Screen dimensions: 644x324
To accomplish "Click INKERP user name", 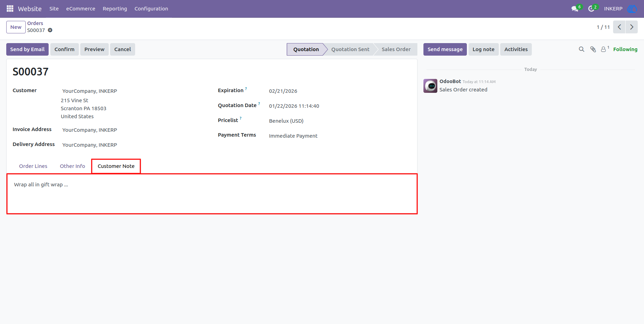I will [613, 9].
